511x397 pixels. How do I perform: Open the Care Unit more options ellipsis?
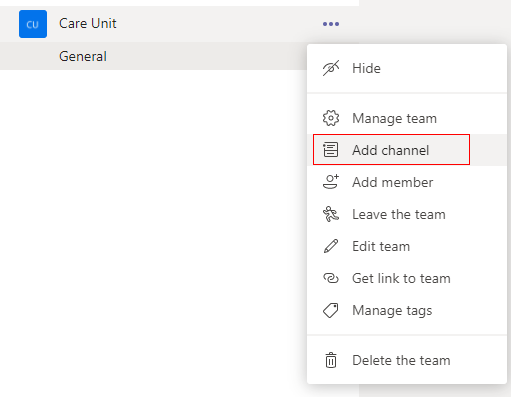click(331, 24)
